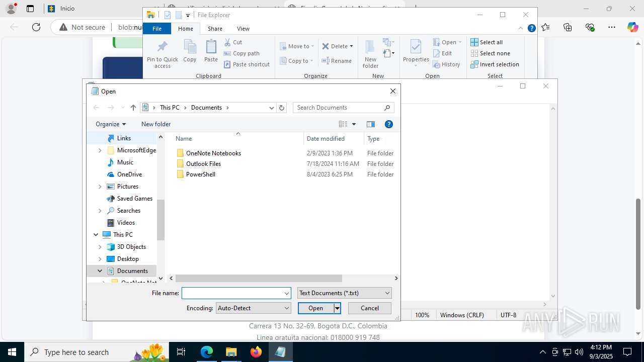Screen dimensions: 644x362
Task: Expand the Desktop tree node
Action: (100, 259)
